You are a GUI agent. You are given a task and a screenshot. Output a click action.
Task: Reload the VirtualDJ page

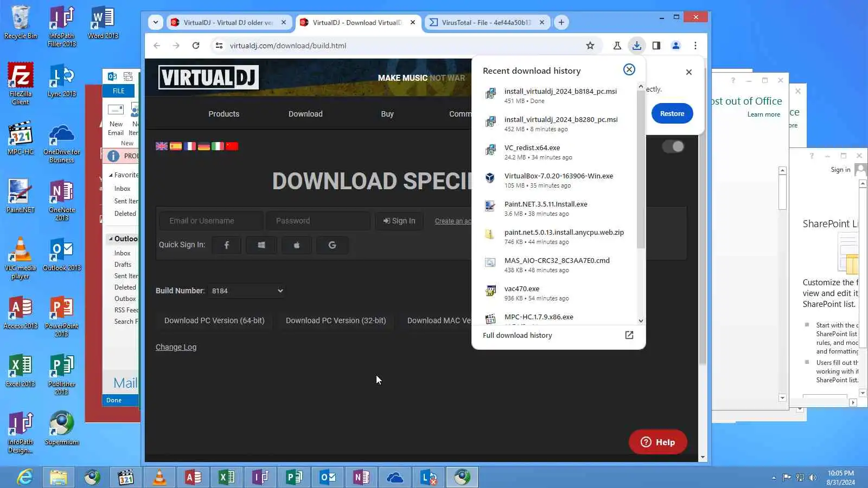click(196, 46)
